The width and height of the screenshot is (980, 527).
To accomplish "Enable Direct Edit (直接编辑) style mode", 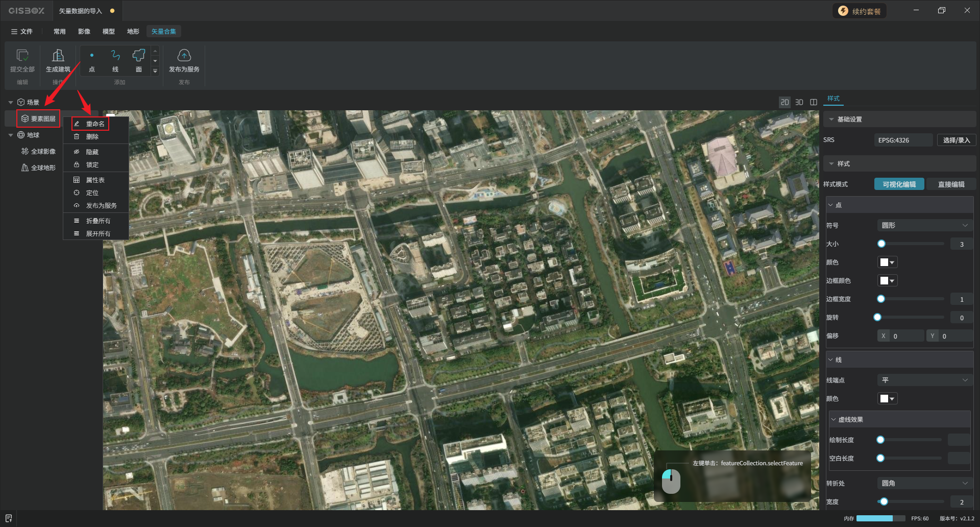I will (950, 184).
